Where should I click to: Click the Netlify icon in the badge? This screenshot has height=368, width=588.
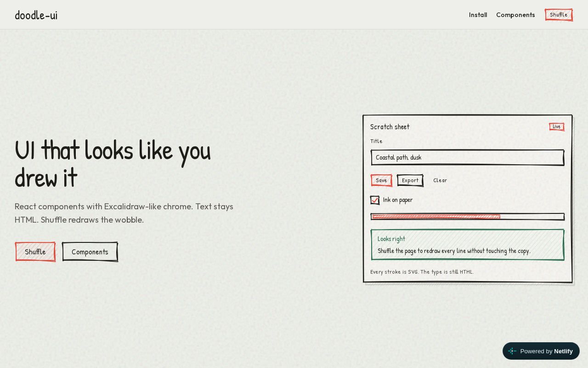click(x=512, y=351)
